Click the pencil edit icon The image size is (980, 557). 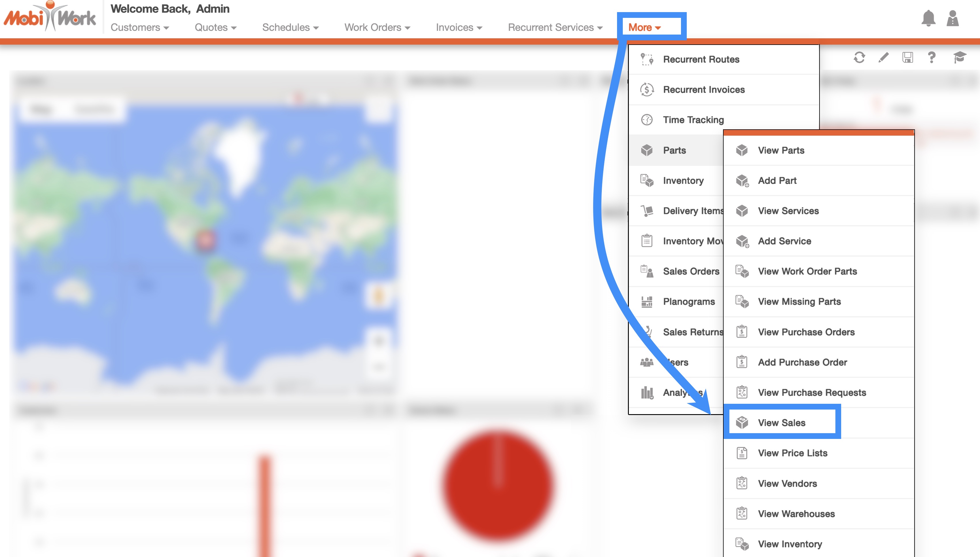tap(883, 58)
